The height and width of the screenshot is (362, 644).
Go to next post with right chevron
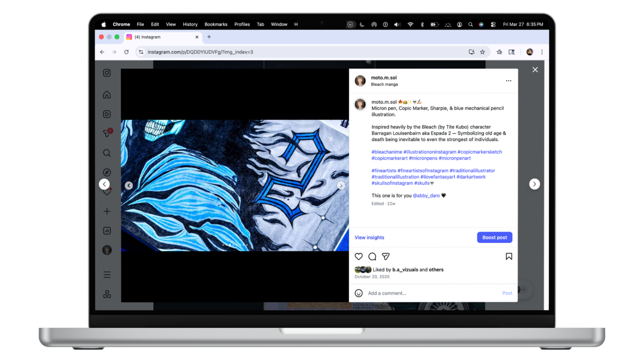point(534,184)
